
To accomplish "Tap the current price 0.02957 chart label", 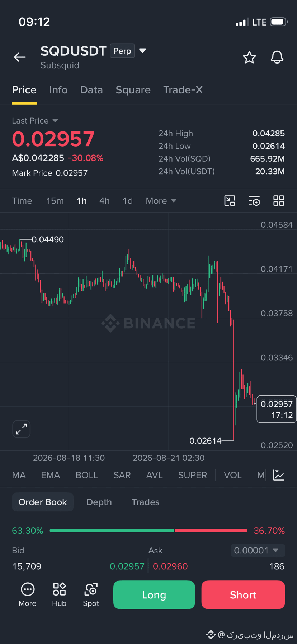I will [x=277, y=409].
